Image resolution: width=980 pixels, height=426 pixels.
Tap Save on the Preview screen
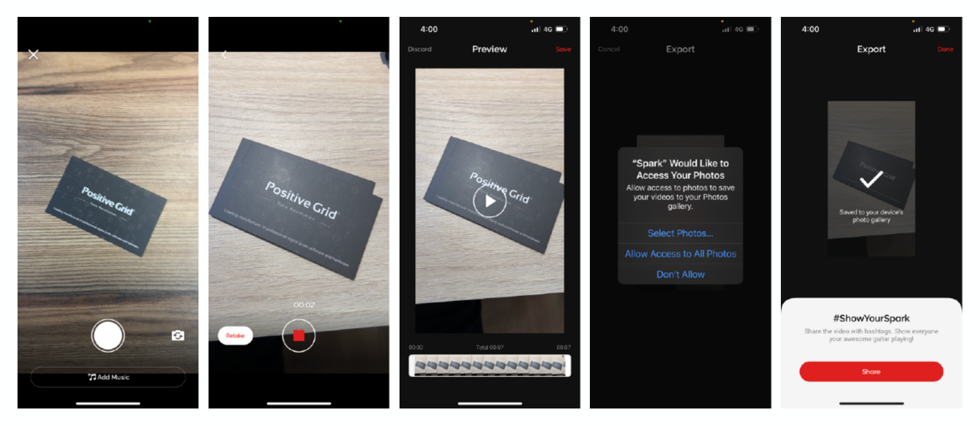point(563,49)
